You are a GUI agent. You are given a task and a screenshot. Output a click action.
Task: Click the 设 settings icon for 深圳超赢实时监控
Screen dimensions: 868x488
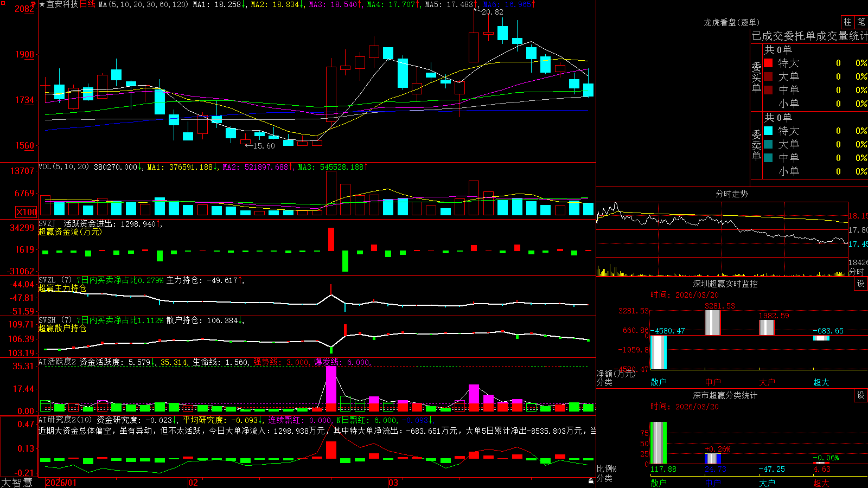coord(861,284)
